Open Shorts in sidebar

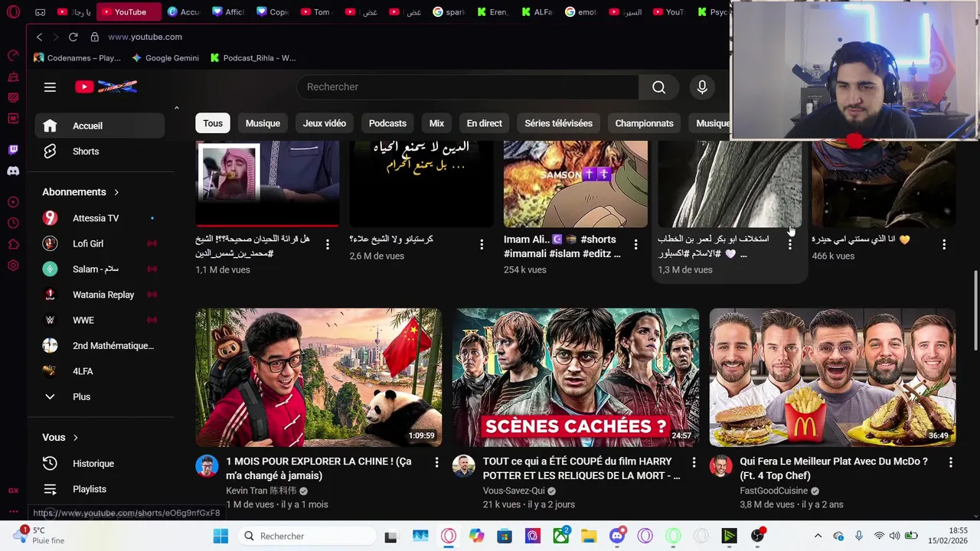click(100, 152)
